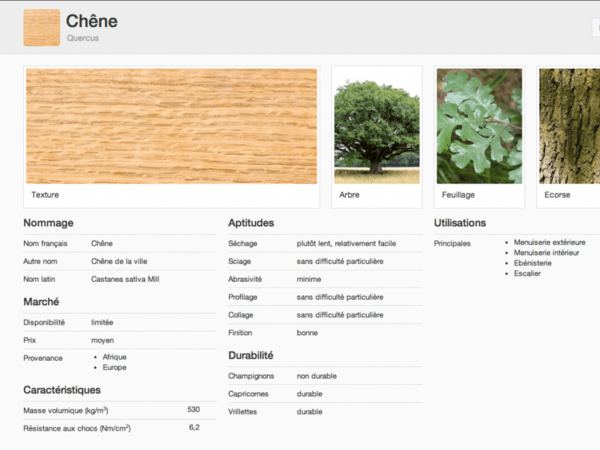600x450 pixels.
Task: Click the Utilisations section heading
Action: (x=460, y=223)
